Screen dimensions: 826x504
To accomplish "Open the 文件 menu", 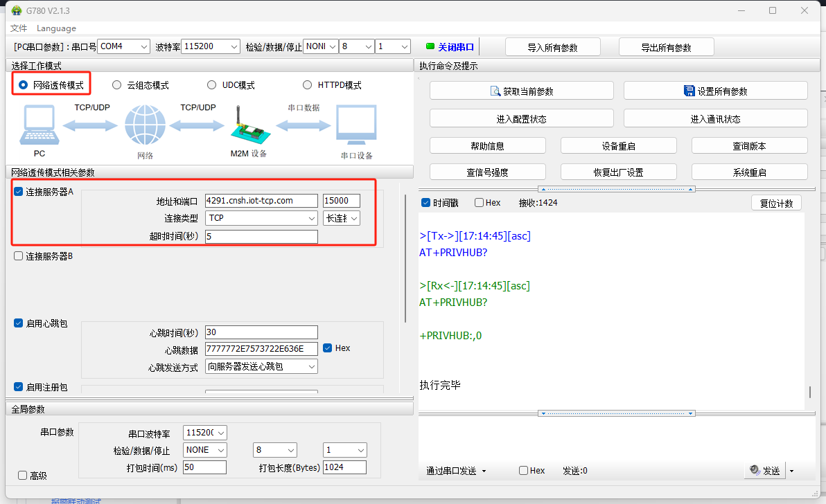I will point(19,28).
